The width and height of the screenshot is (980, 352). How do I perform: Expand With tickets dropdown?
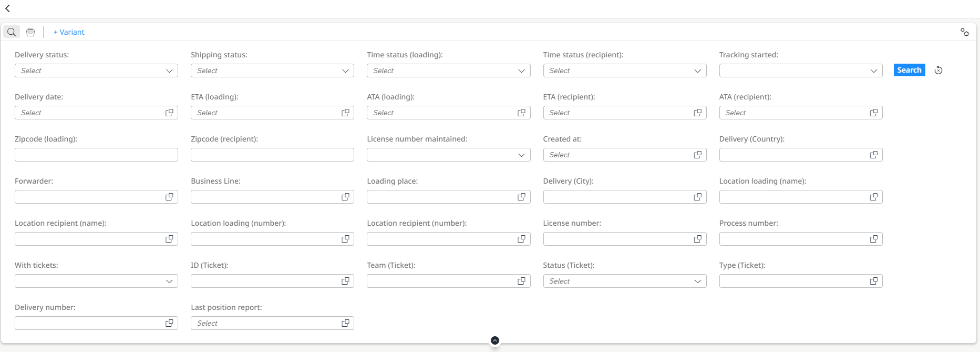pos(96,281)
